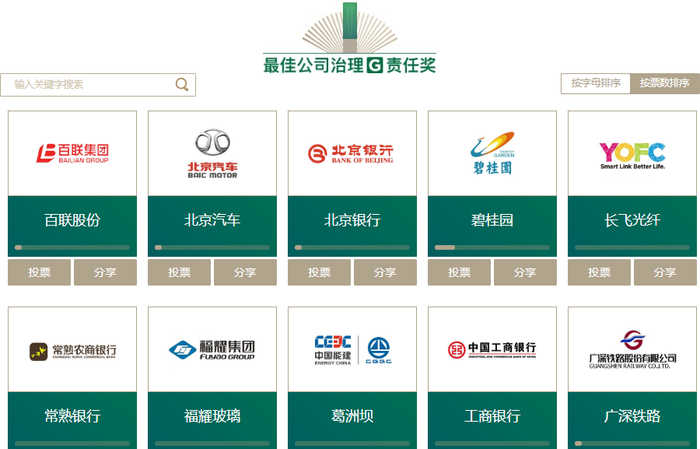This screenshot has width=700, height=449.
Task: Switch to sort by votes (按票数排序)
Action: pyautogui.click(x=664, y=83)
